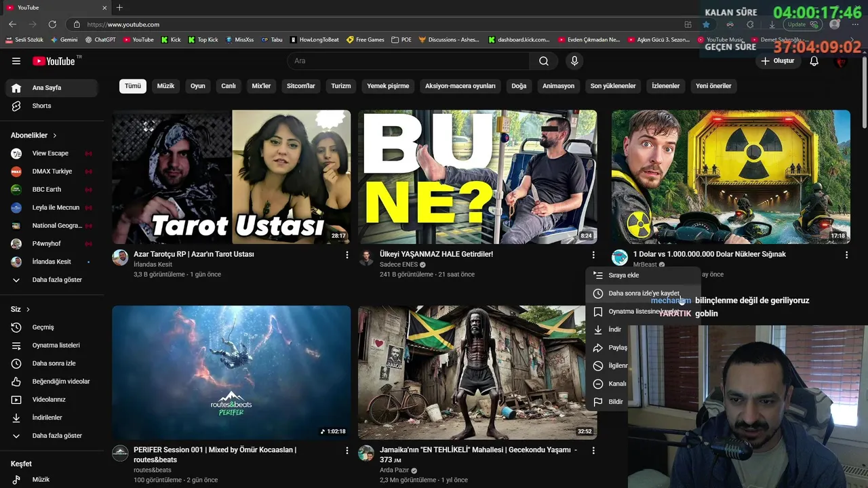Reload the page in browser toolbar
The height and width of the screenshot is (488, 868).
point(52,24)
